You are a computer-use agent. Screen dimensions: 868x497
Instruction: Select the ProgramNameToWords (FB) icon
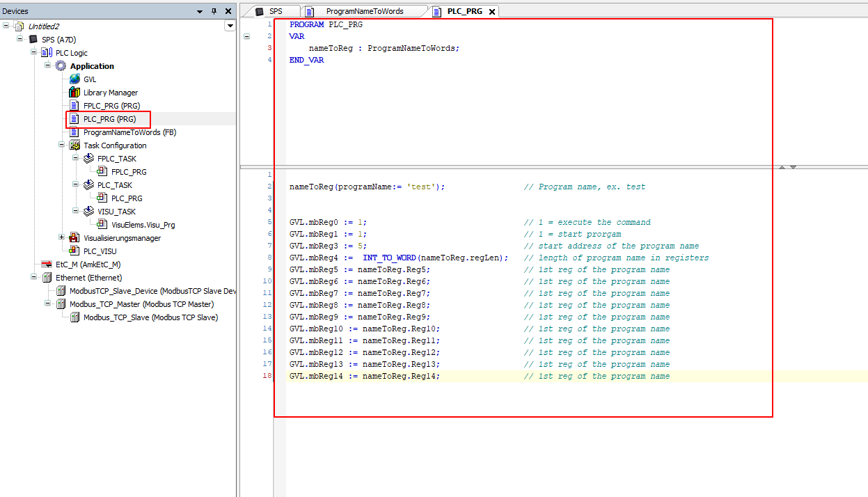click(74, 132)
